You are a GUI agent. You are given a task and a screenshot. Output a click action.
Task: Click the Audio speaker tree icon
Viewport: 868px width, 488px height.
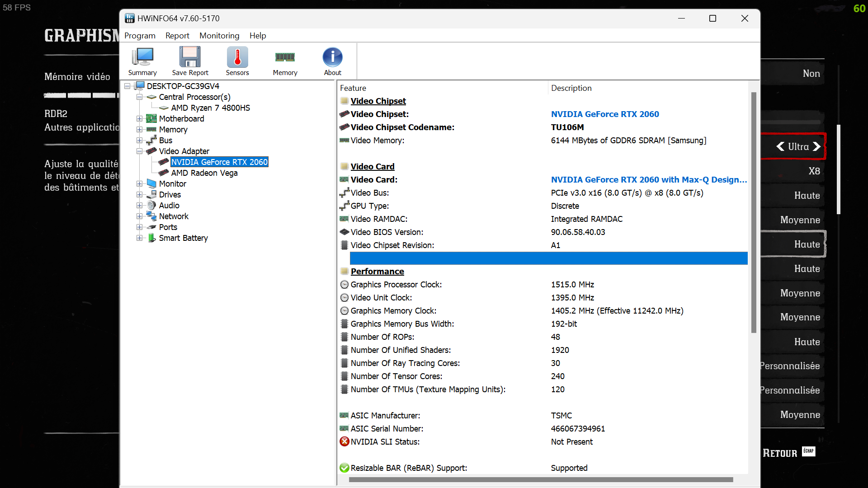pos(151,205)
